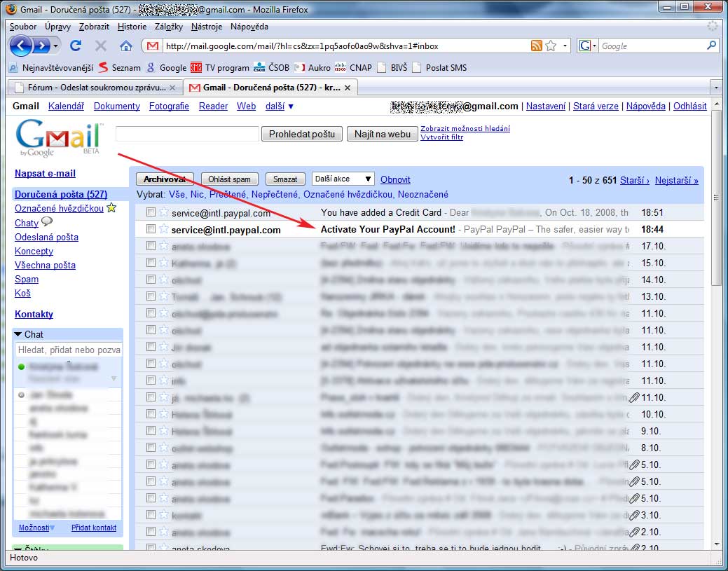Screen dimensions: 728x571
Task: Click the URL address bar text
Action: click(302, 46)
